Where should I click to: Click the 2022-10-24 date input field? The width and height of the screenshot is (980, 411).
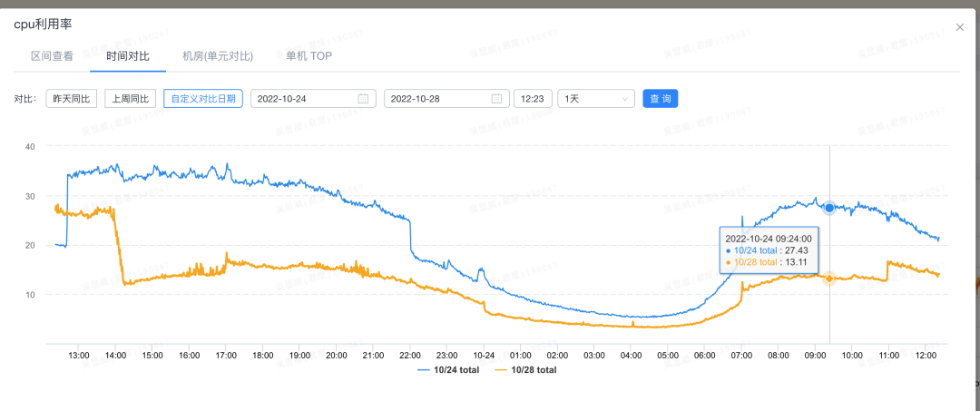[x=304, y=99]
